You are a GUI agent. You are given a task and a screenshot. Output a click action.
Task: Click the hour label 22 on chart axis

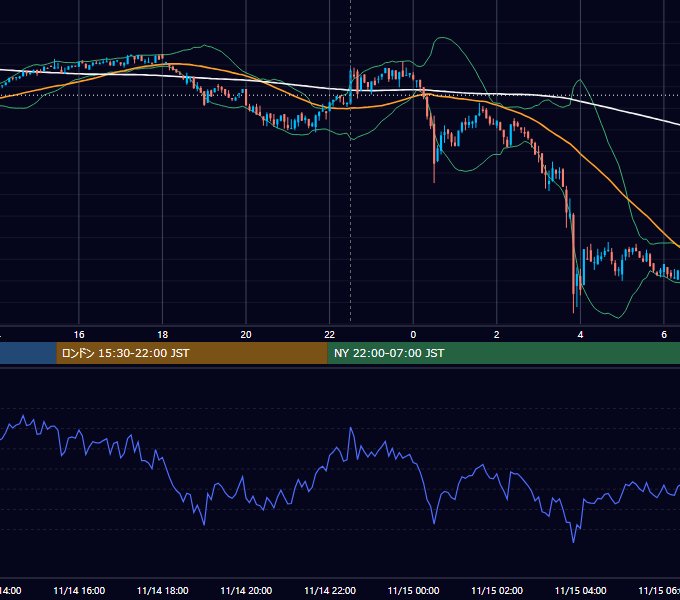tap(330, 335)
